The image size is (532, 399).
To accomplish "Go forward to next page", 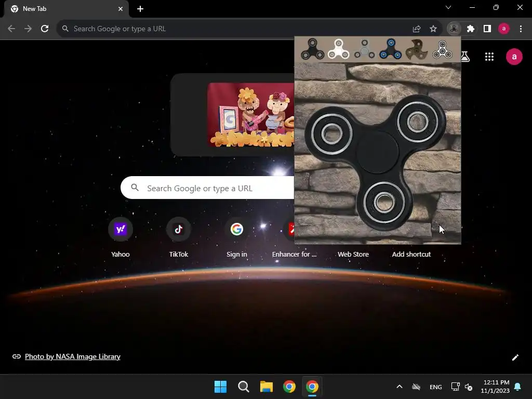I will pyautogui.click(x=28, y=29).
